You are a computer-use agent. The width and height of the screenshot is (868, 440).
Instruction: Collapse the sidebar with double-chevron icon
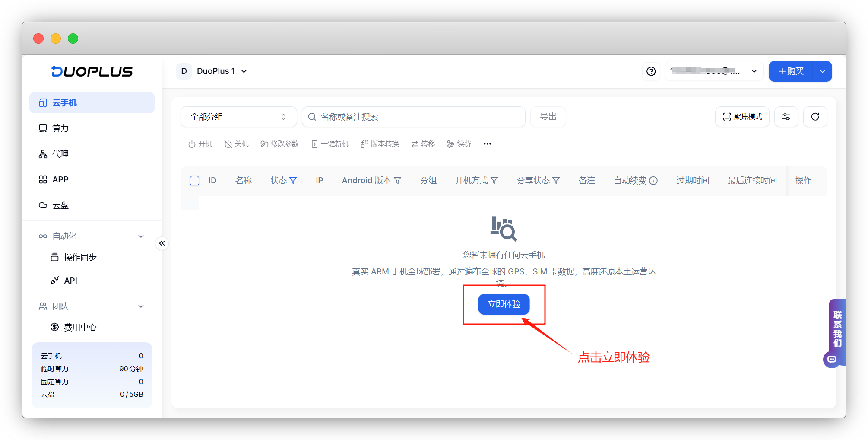click(x=162, y=243)
